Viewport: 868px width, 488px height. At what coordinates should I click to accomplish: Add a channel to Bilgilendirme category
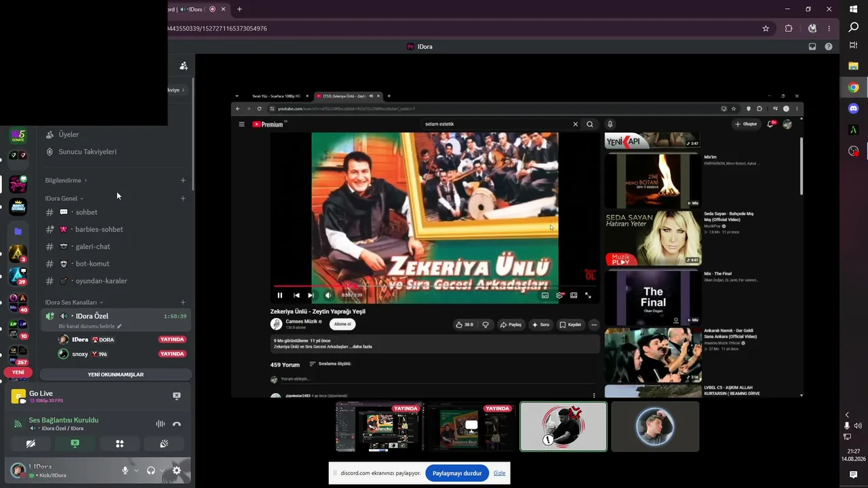(x=183, y=180)
